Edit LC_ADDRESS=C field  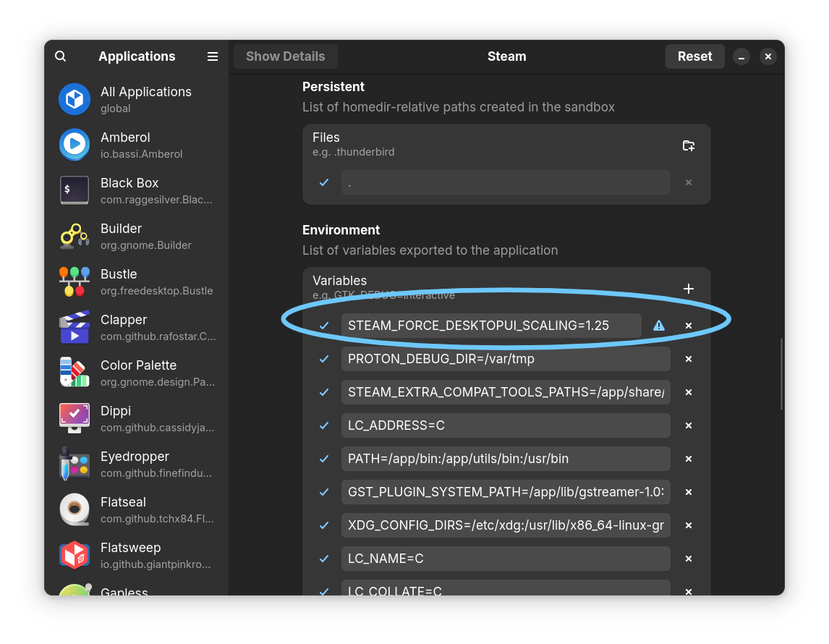click(506, 425)
